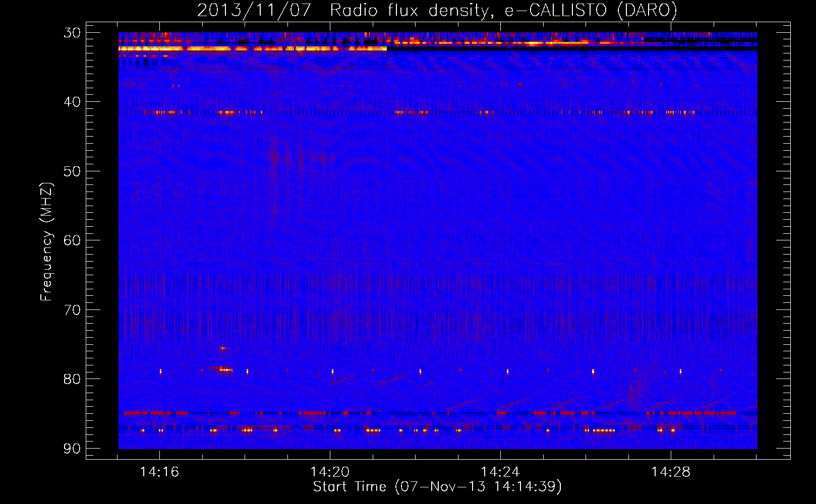816x504 pixels.
Task: Click the "Frequency (MHZ)" axis label
Action: 46,242
